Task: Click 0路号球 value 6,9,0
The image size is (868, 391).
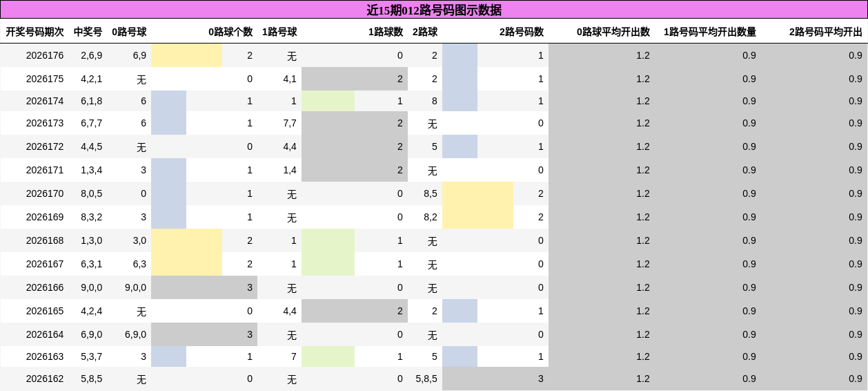Action: [x=135, y=334]
